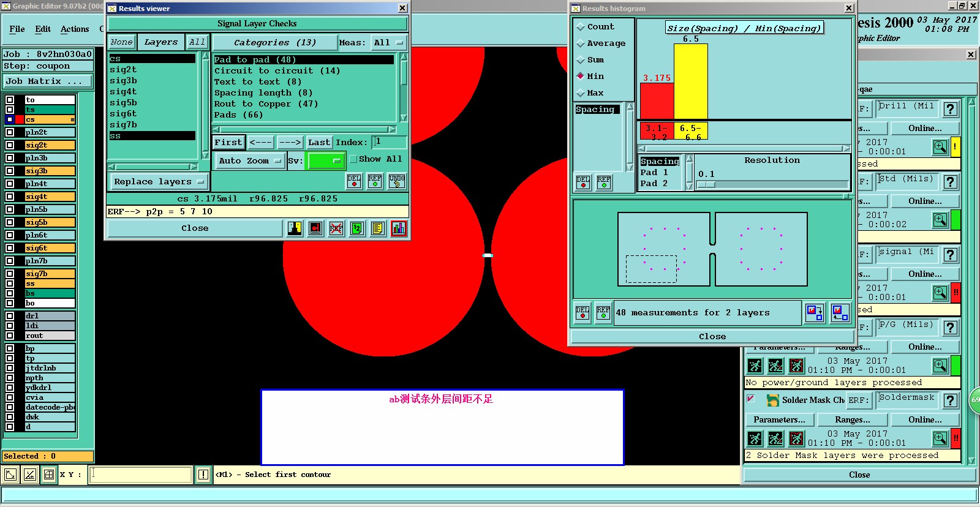Select Count radio button in histogram
The height and width of the screenshot is (507, 980).
pos(581,27)
